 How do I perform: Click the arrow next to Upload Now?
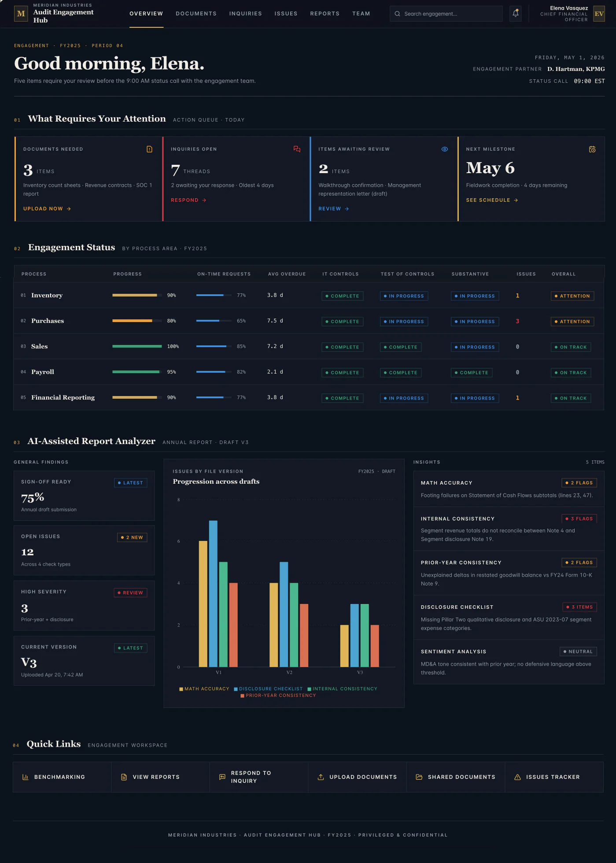click(x=69, y=209)
